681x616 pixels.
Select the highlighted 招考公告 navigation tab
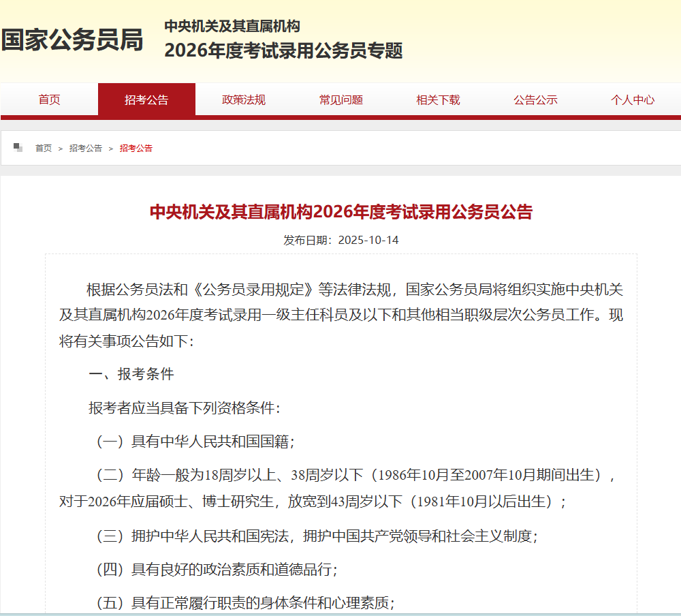click(x=146, y=100)
